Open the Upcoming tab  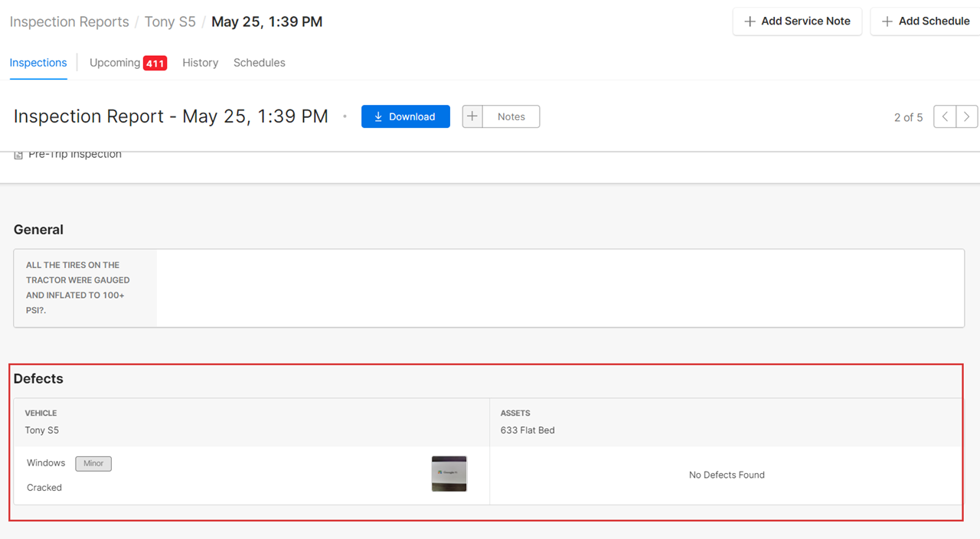(115, 63)
